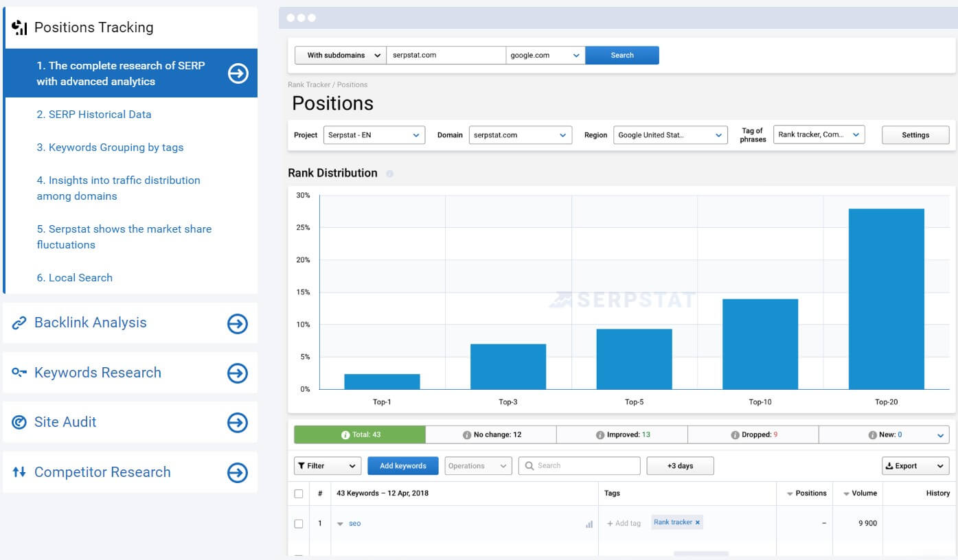
Task: Click the bar chart icon in seo row
Action: point(589,524)
